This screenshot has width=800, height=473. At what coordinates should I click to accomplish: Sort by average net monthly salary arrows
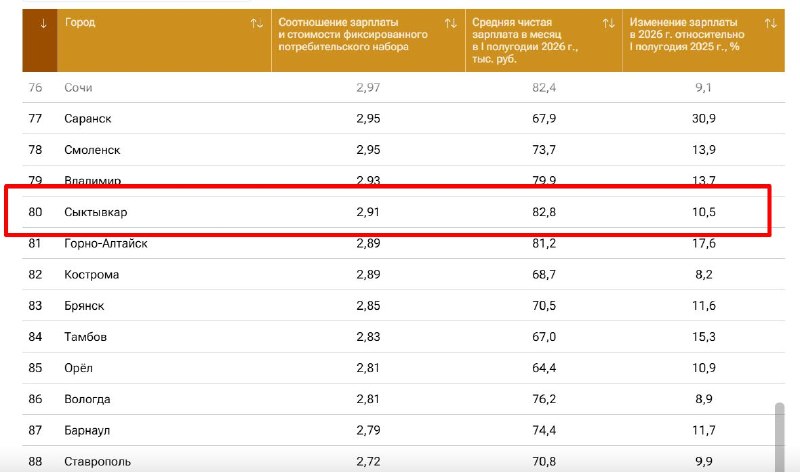point(608,23)
